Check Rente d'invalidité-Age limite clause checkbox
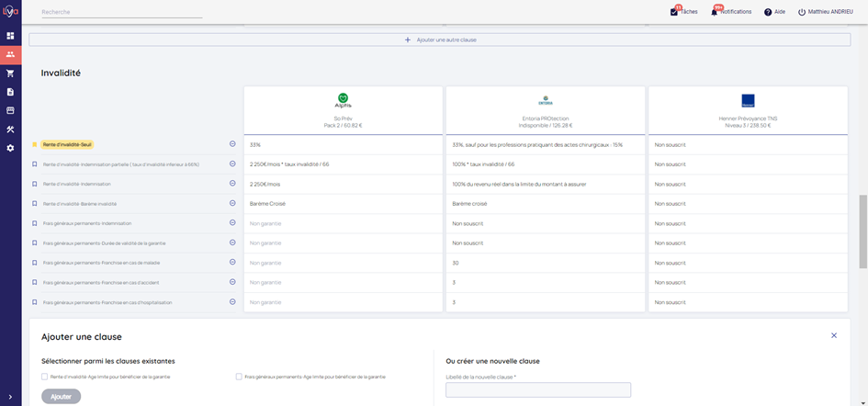 (x=45, y=377)
